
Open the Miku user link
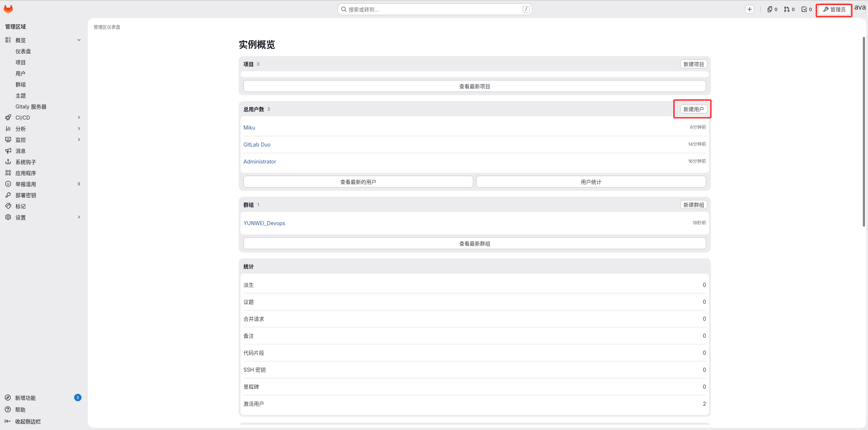click(249, 128)
